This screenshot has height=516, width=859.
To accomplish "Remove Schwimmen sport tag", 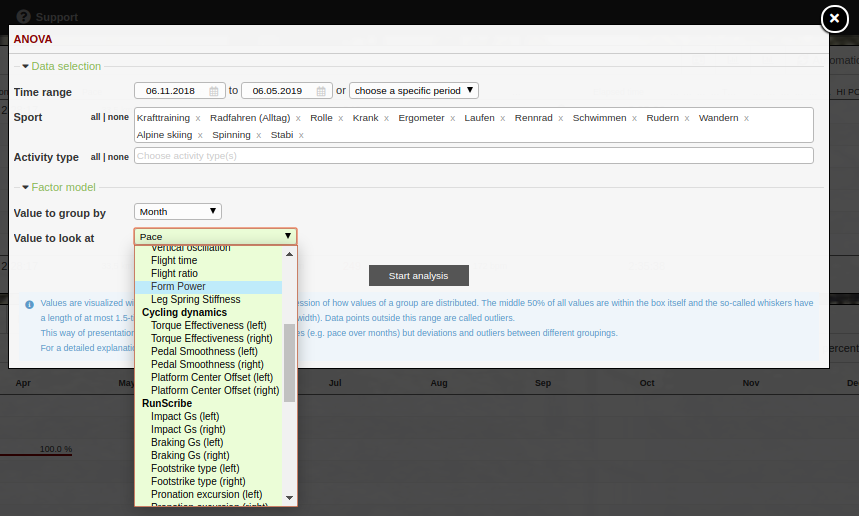I will click(634, 118).
